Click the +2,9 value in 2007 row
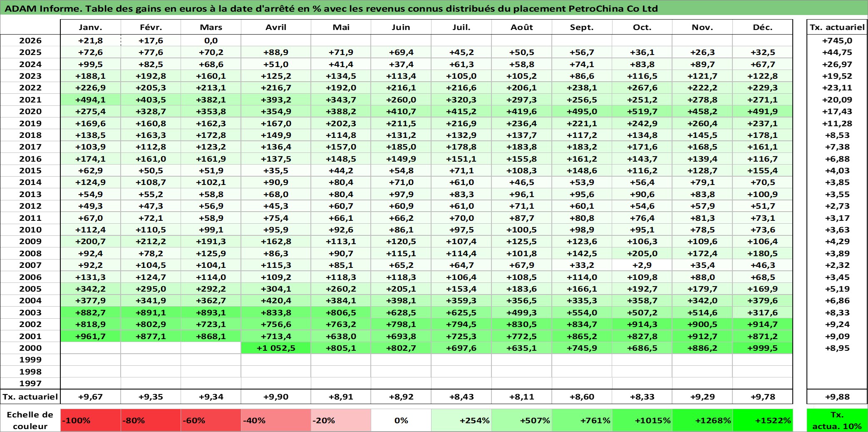Image resolution: width=868 pixels, height=432 pixels. [x=642, y=265]
